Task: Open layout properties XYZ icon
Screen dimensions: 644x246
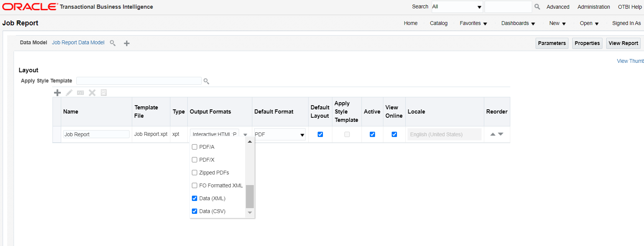Action: pyautogui.click(x=80, y=93)
